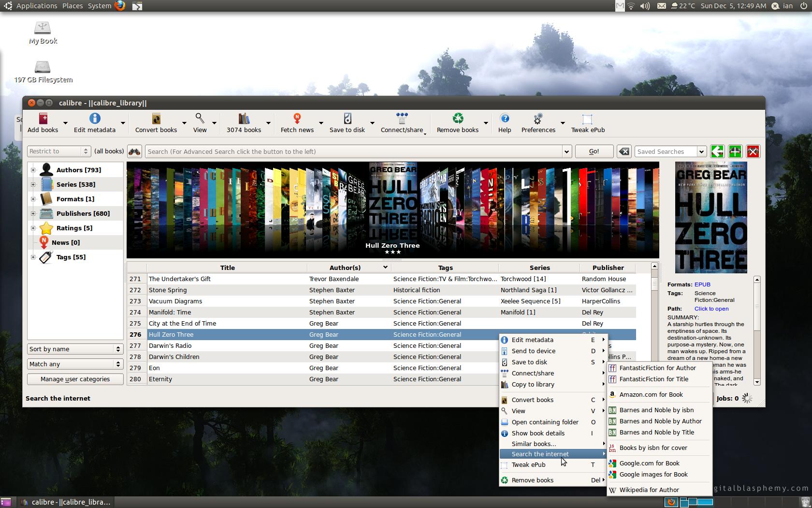812x508 pixels.
Task: Click the View magnifier toolbar icon
Action: (x=200, y=119)
